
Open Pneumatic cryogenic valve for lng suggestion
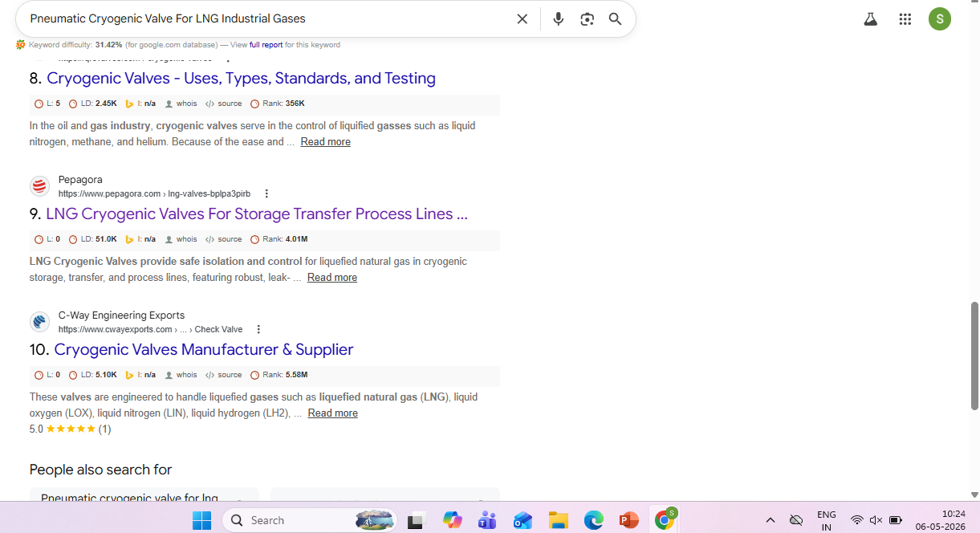click(x=144, y=496)
